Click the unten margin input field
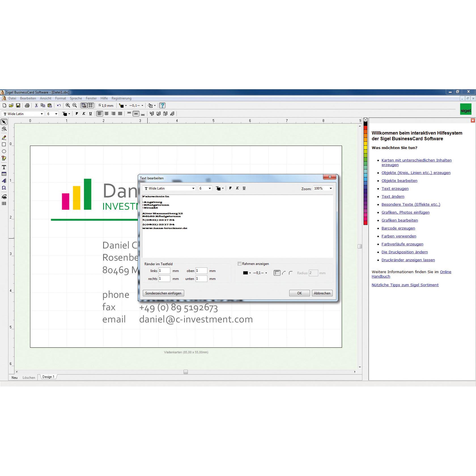 [x=201, y=279]
